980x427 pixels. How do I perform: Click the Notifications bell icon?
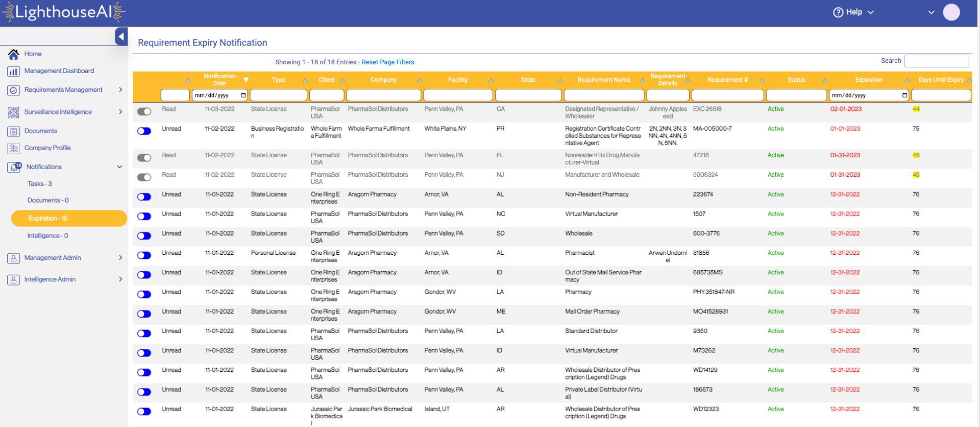coord(15,167)
